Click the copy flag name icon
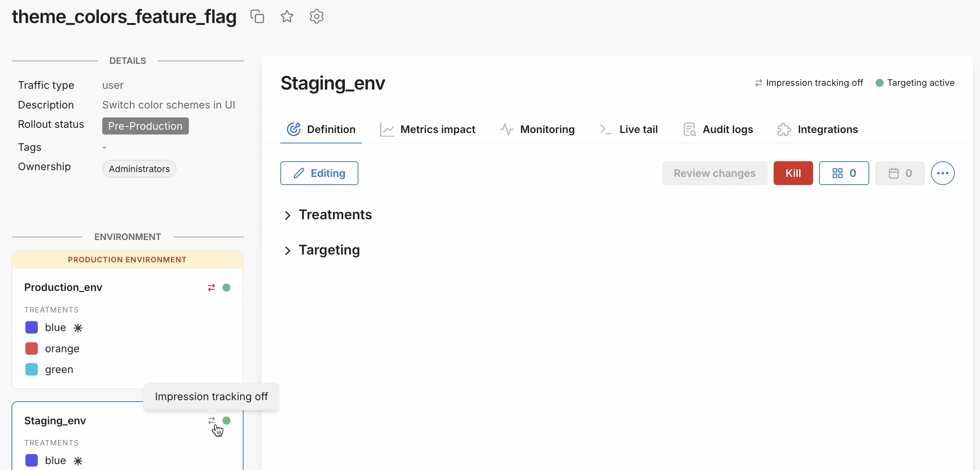The height and width of the screenshot is (470, 980). pos(257,17)
